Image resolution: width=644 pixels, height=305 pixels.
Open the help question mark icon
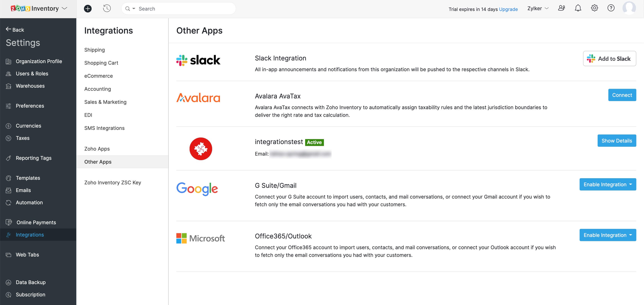tap(611, 8)
